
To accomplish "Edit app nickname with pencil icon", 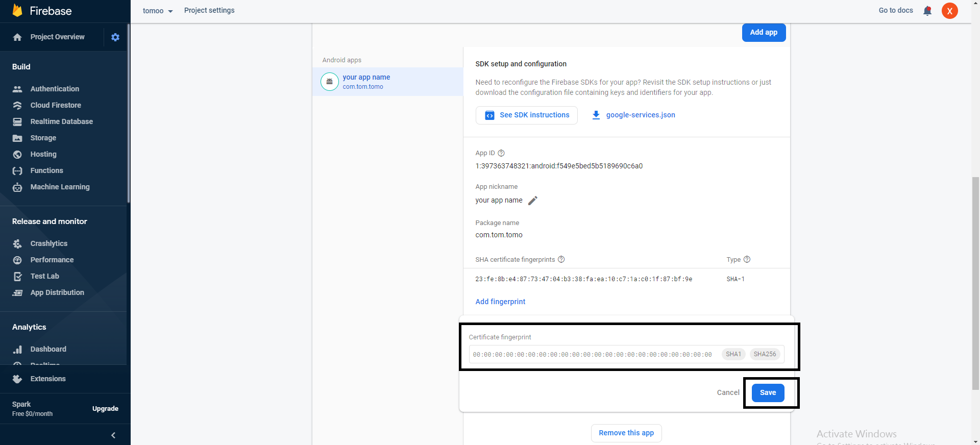I will point(532,201).
